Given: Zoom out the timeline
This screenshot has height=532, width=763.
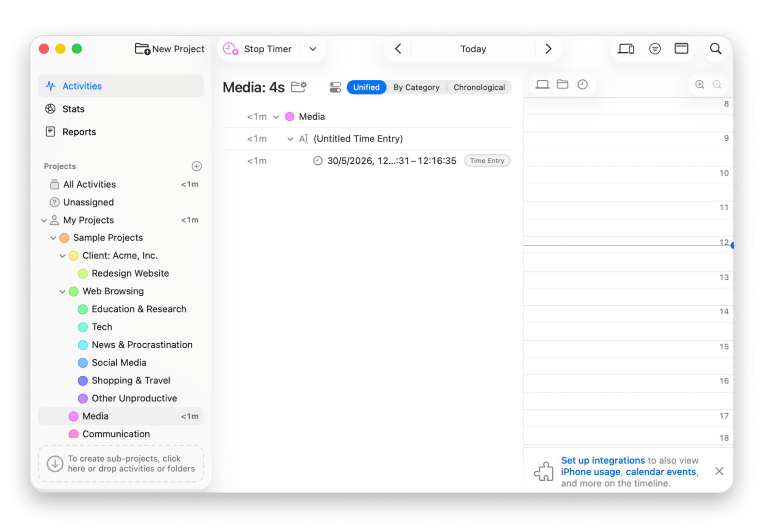Looking at the screenshot, I should [717, 85].
